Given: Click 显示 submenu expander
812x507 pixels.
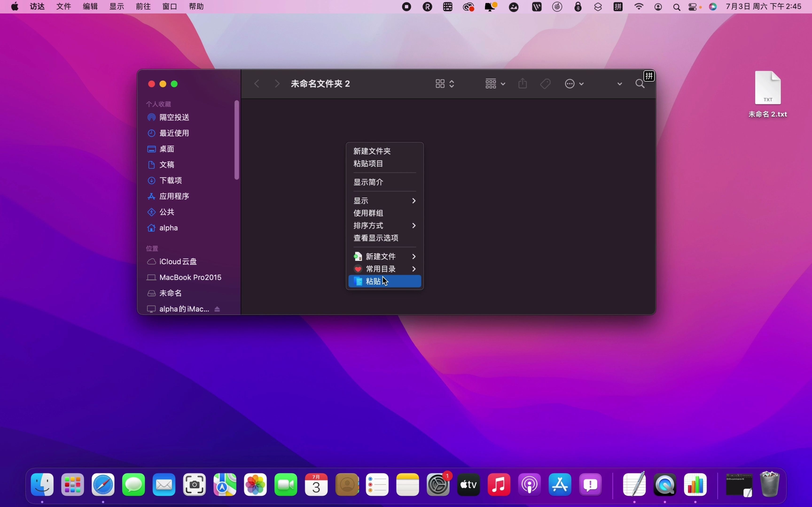Looking at the screenshot, I should (x=414, y=200).
